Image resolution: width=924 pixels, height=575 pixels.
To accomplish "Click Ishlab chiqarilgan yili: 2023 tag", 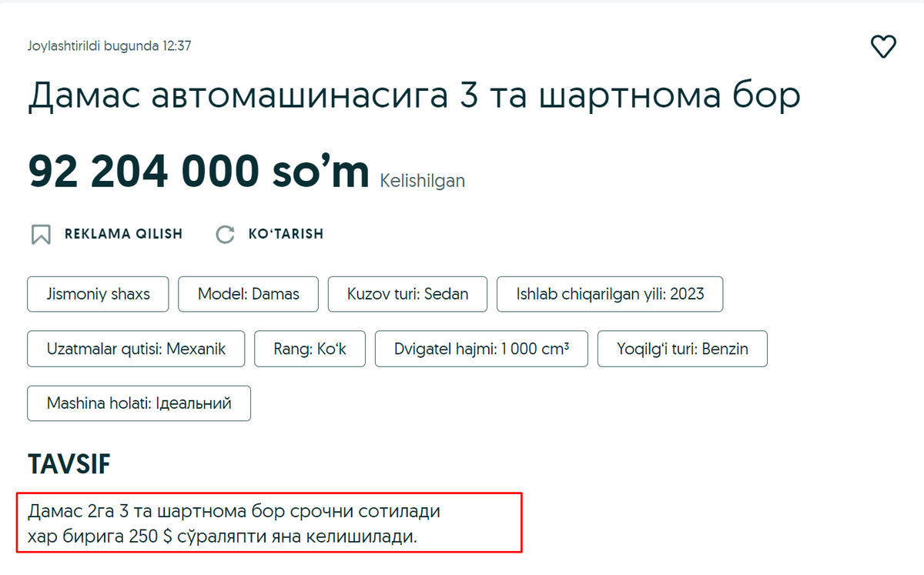I will 610,294.
